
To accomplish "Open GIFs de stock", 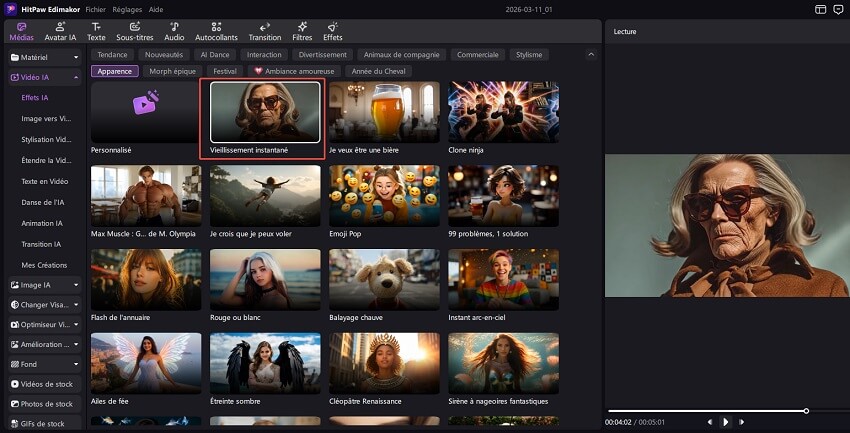I will [x=45, y=423].
